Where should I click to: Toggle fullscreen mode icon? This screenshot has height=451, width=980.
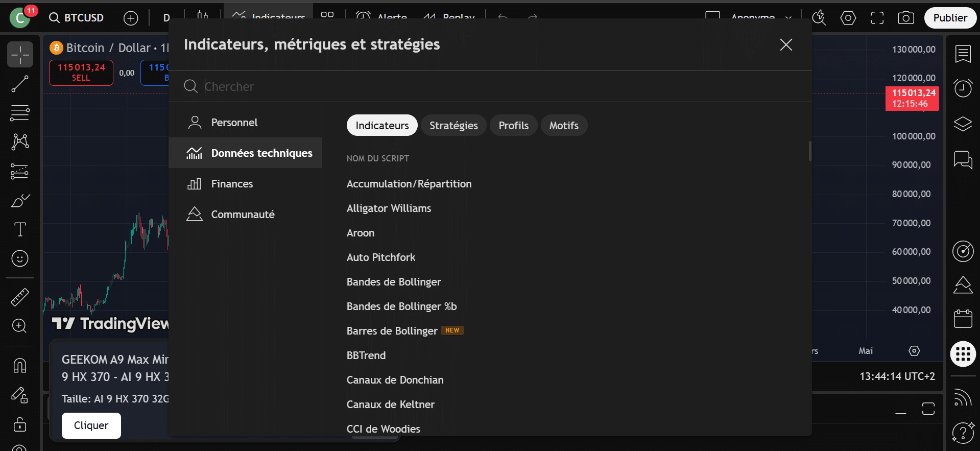[x=877, y=18]
